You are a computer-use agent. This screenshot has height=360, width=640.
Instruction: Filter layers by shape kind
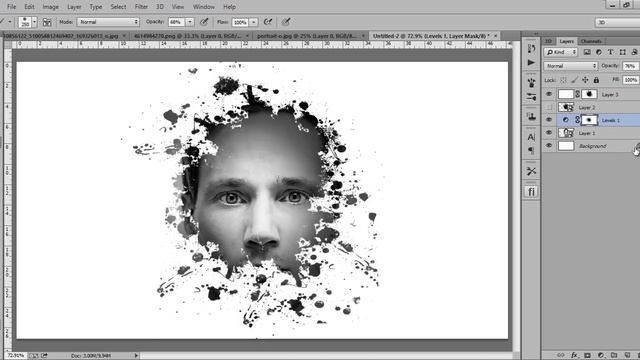pyautogui.click(x=622, y=52)
